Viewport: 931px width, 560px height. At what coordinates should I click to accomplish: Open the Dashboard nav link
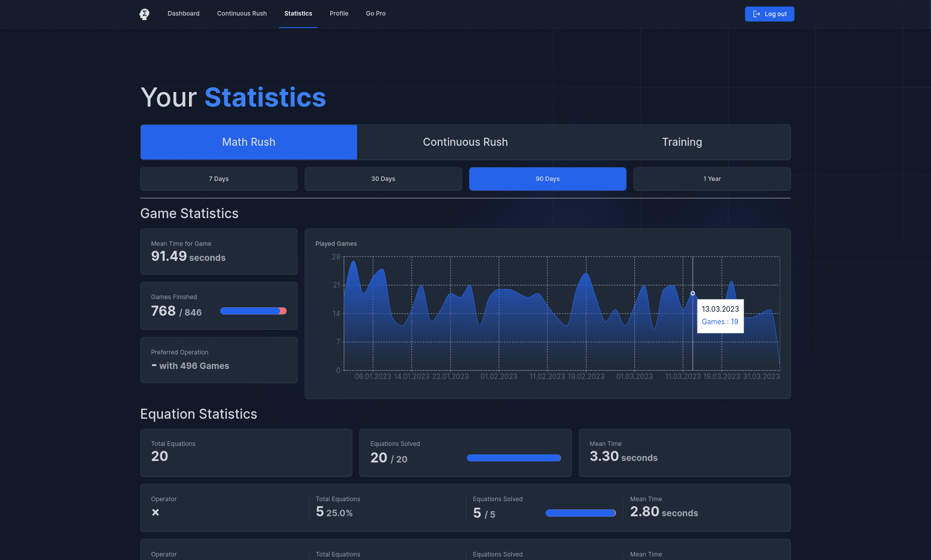point(183,14)
